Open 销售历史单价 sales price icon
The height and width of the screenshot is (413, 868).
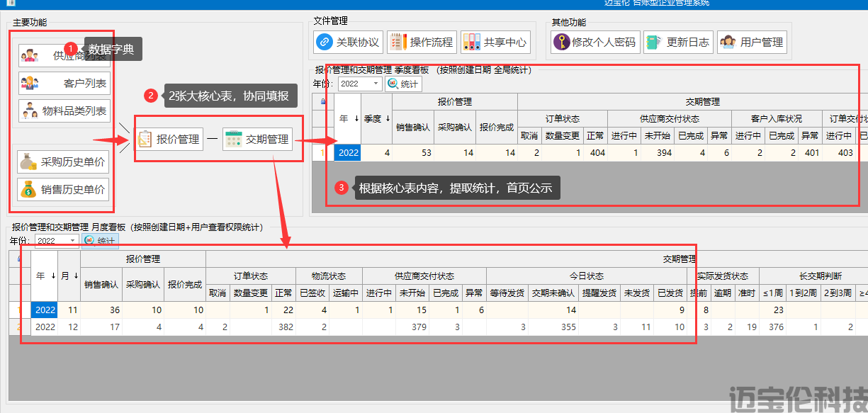28,189
